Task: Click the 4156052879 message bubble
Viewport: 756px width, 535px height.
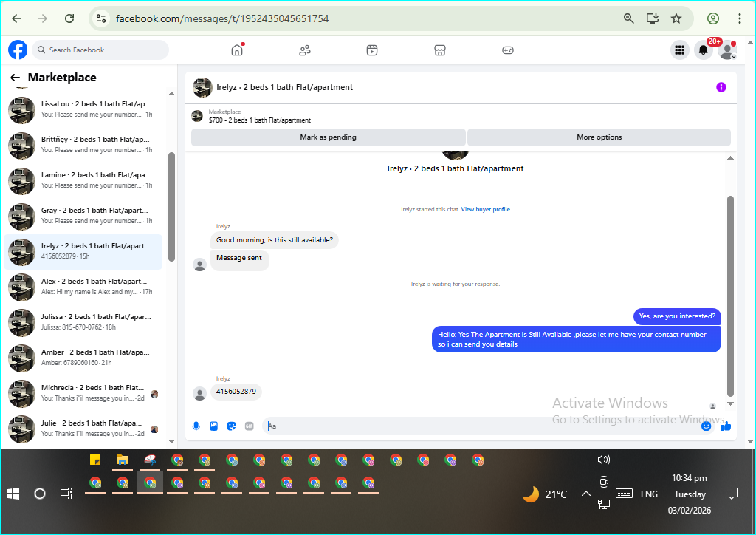Action: [x=236, y=392]
